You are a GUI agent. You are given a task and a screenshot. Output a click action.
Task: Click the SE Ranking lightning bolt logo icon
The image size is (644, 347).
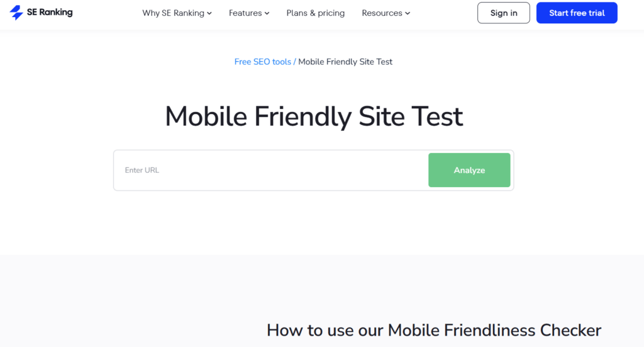point(16,13)
